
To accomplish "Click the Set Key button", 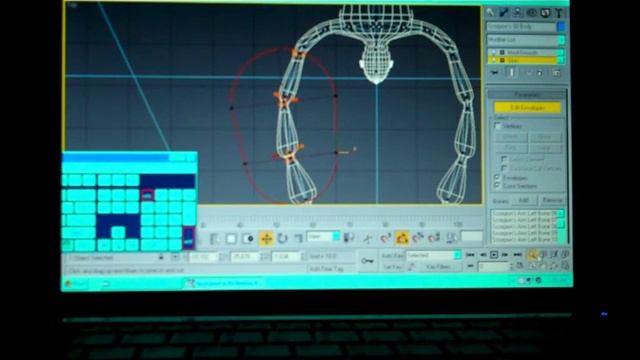I will pos(393,267).
